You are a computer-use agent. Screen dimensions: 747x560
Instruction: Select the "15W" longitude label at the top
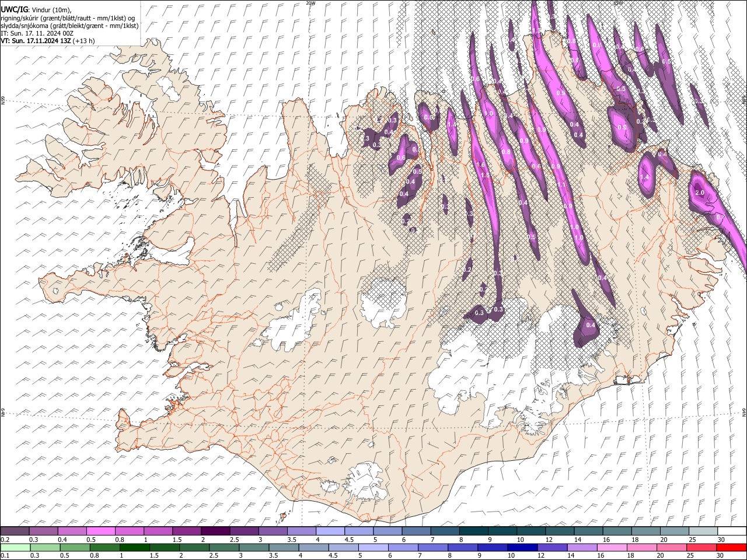pos(618,3)
